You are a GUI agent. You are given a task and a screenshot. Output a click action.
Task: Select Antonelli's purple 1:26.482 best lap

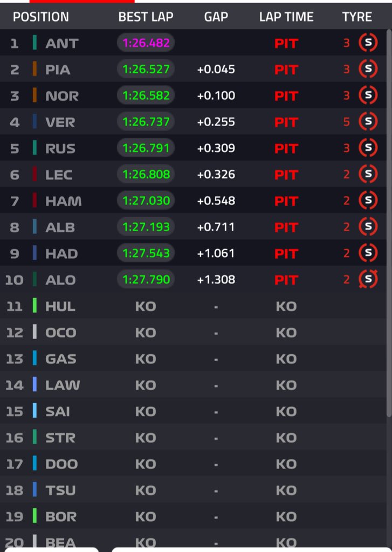click(146, 43)
